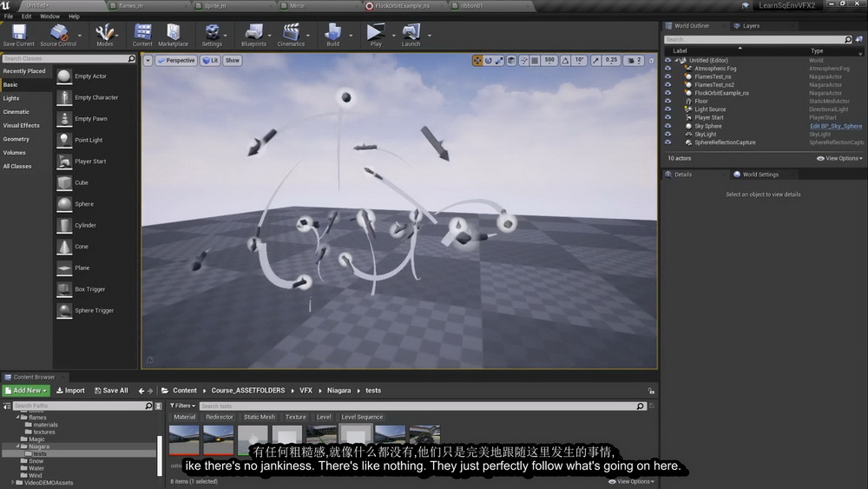The width and height of the screenshot is (868, 489).
Task: Open the Blueprints toolbar icon
Action: (253, 35)
